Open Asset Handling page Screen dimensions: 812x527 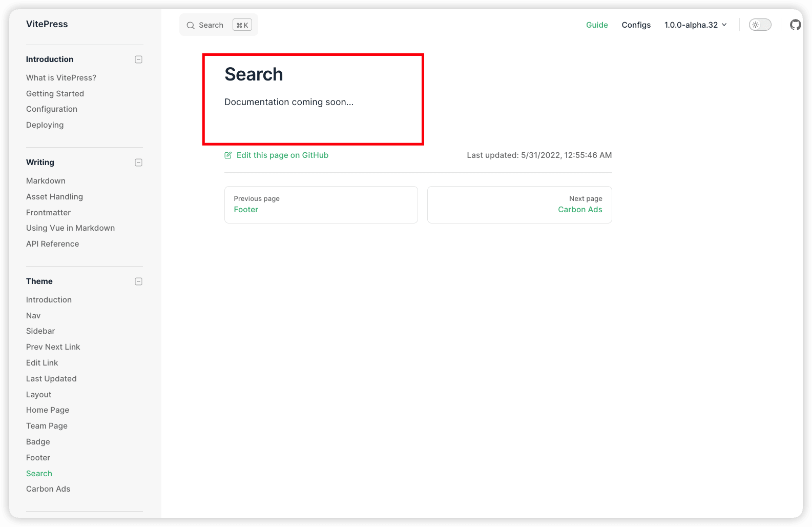point(54,197)
